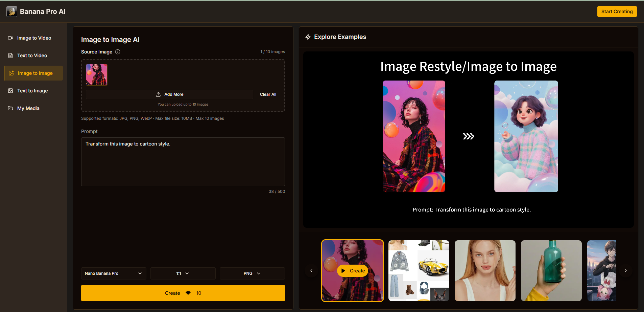Click the Image to Video camera icon
Screen dimensions: 644x312
point(10,38)
